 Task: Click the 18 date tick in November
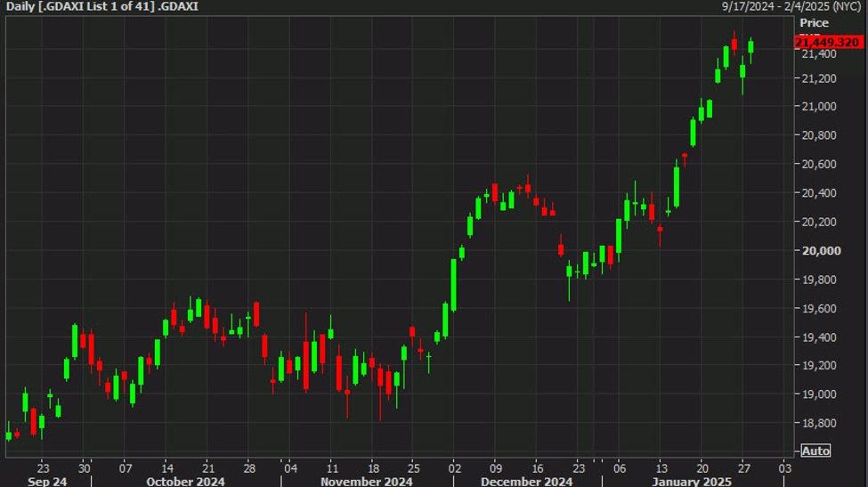tap(374, 468)
